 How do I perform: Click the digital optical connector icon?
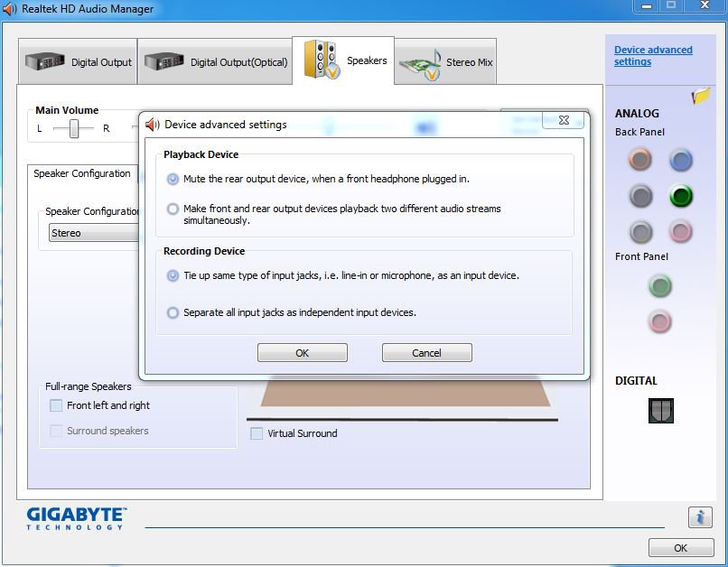[x=660, y=411]
